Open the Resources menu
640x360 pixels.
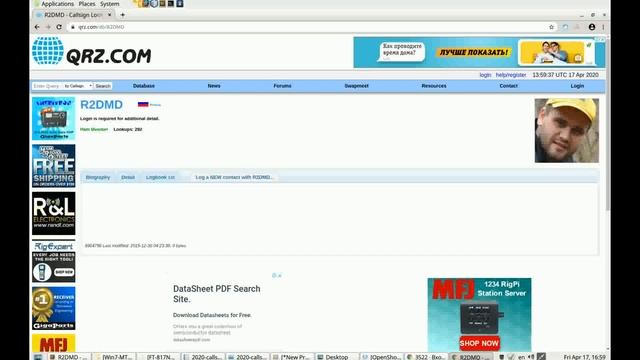pos(434,86)
